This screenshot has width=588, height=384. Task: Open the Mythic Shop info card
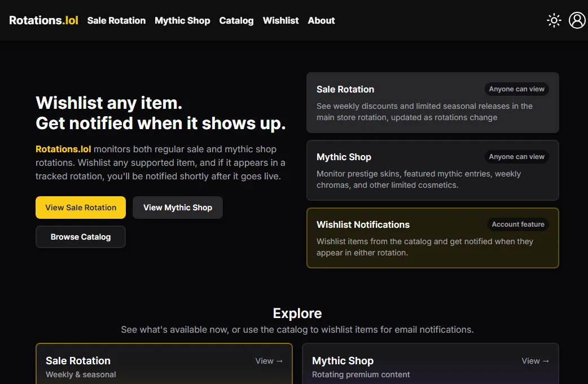pos(432,170)
